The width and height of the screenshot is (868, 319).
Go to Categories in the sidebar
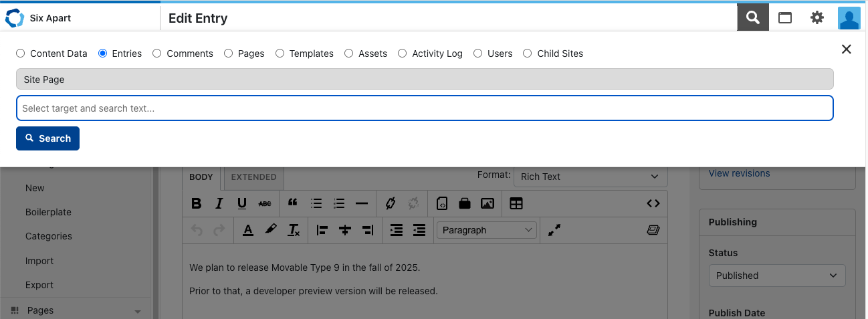(49, 236)
